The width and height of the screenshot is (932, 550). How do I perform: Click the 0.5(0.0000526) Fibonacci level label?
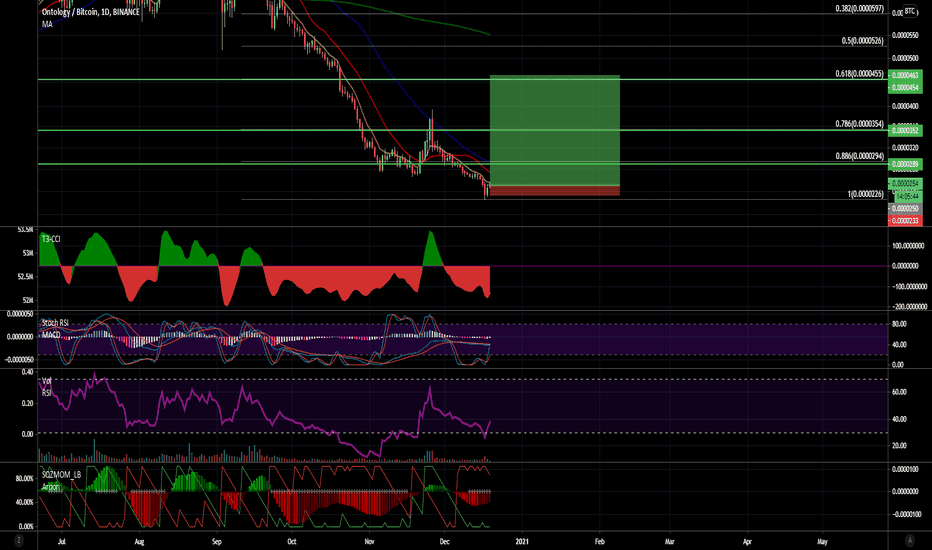pyautogui.click(x=862, y=41)
